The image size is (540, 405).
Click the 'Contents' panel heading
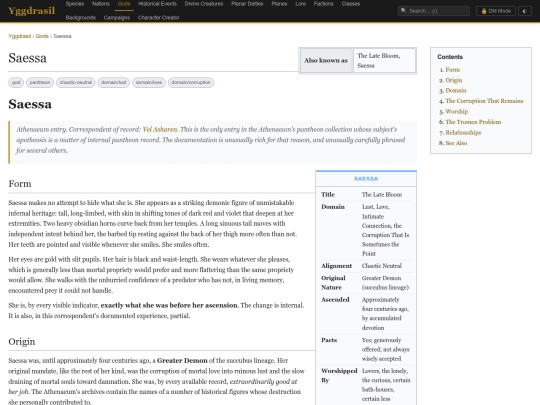450,57
